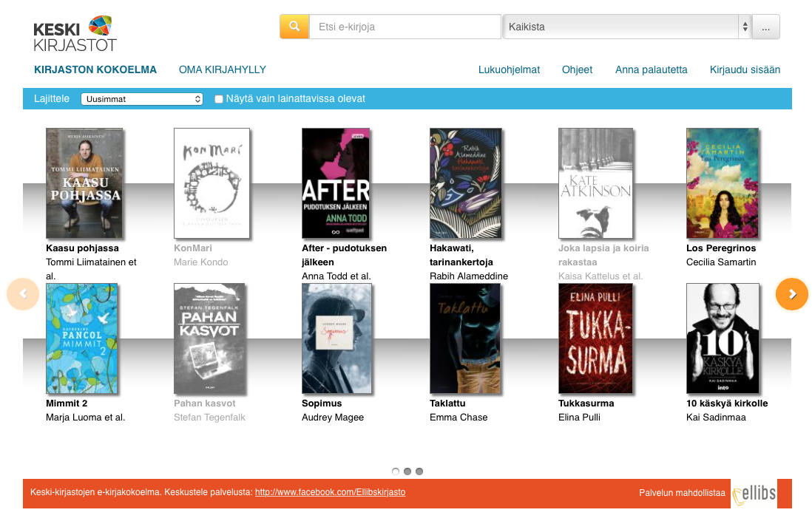This screenshot has width=812, height=521.
Task: Click author Anna Todd et al.
Action: (336, 276)
